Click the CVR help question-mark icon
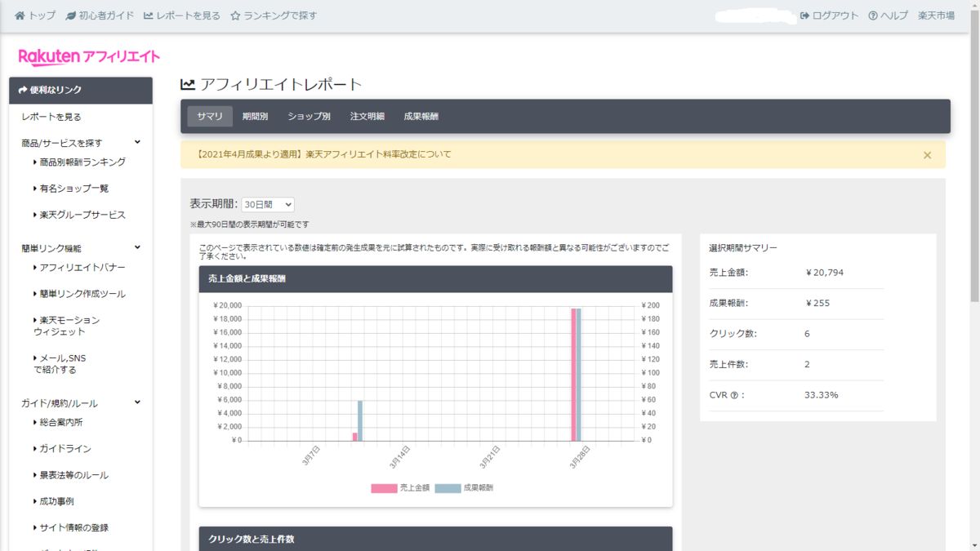This screenshot has height=551, width=980. (x=734, y=395)
